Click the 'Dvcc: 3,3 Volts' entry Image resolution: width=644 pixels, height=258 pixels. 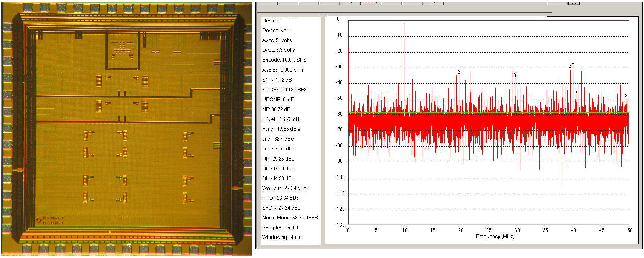[278, 50]
